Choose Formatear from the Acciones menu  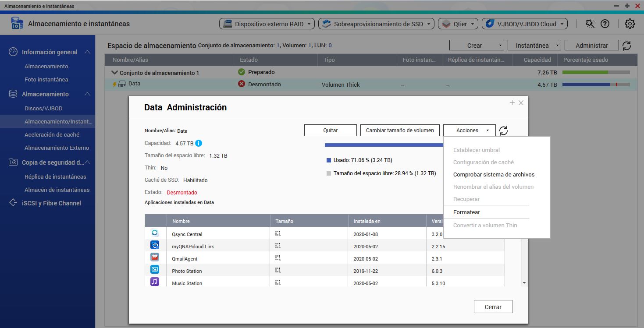466,212
